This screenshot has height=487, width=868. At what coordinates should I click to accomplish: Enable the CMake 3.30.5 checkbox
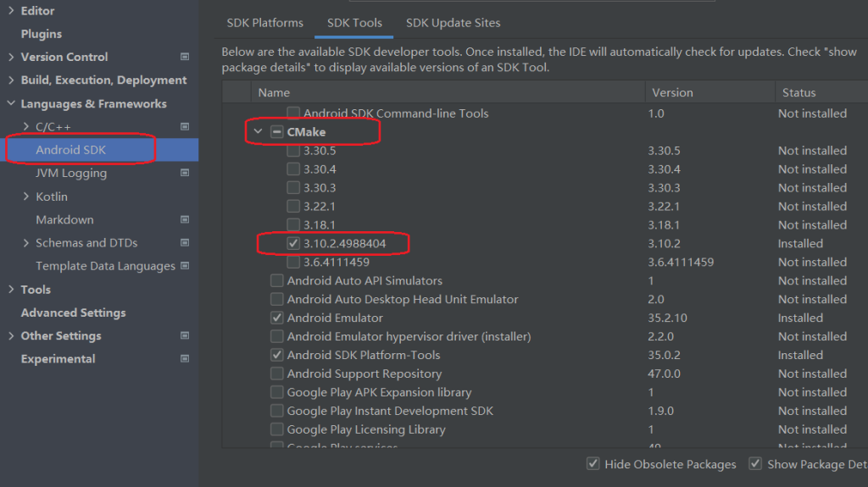[293, 151]
